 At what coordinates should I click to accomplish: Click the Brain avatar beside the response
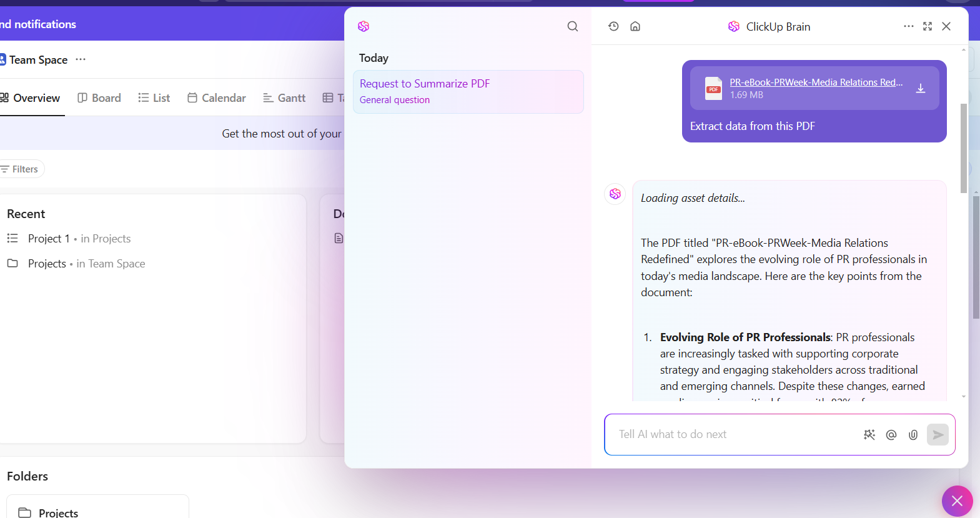pos(615,194)
